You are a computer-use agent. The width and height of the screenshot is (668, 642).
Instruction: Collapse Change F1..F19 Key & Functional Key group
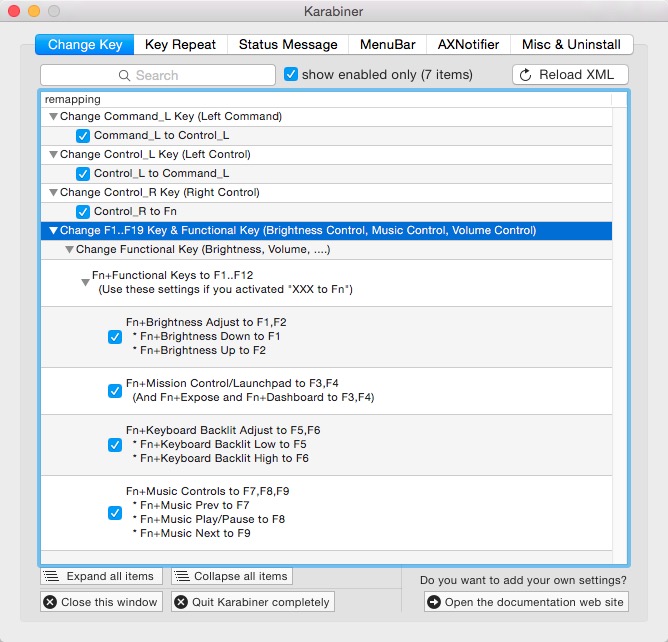pos(53,230)
